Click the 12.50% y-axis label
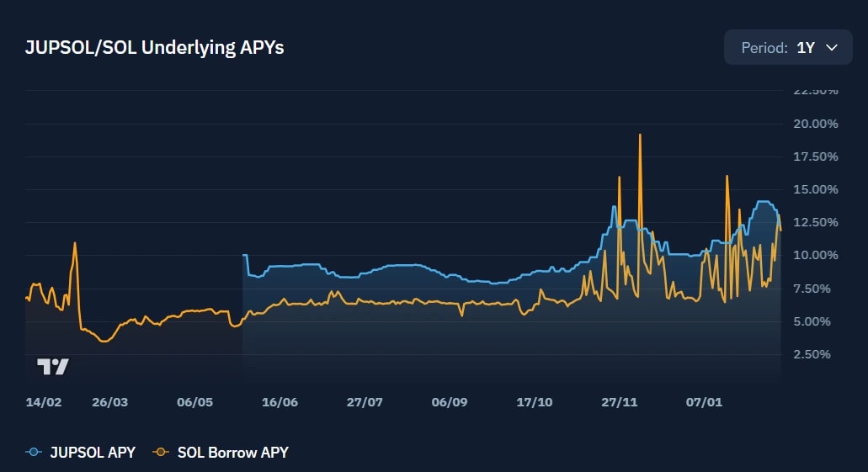This screenshot has height=472, width=868. pos(816,222)
